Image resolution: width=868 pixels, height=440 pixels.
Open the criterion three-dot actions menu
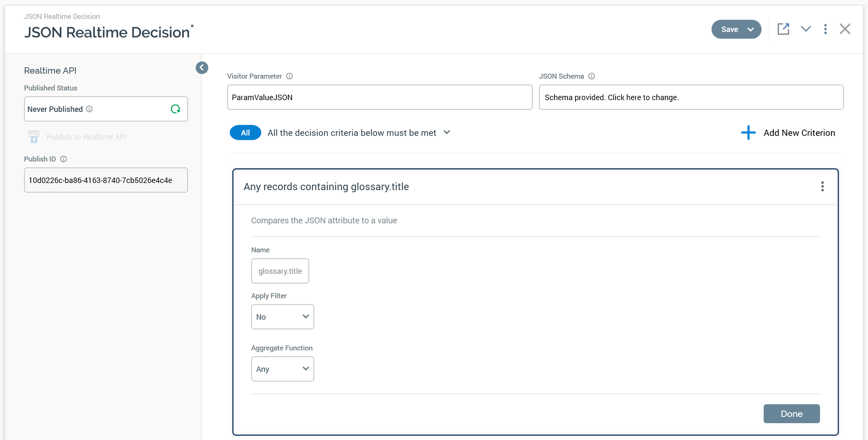pyautogui.click(x=822, y=187)
